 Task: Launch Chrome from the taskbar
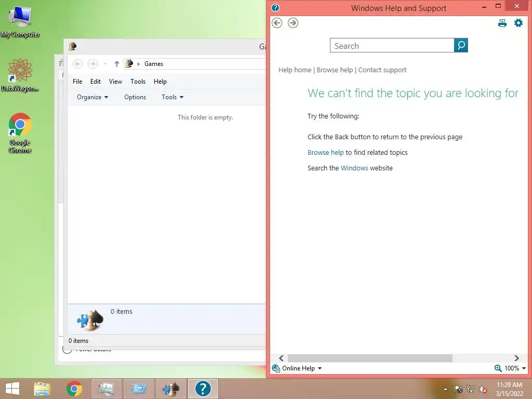[74, 389]
